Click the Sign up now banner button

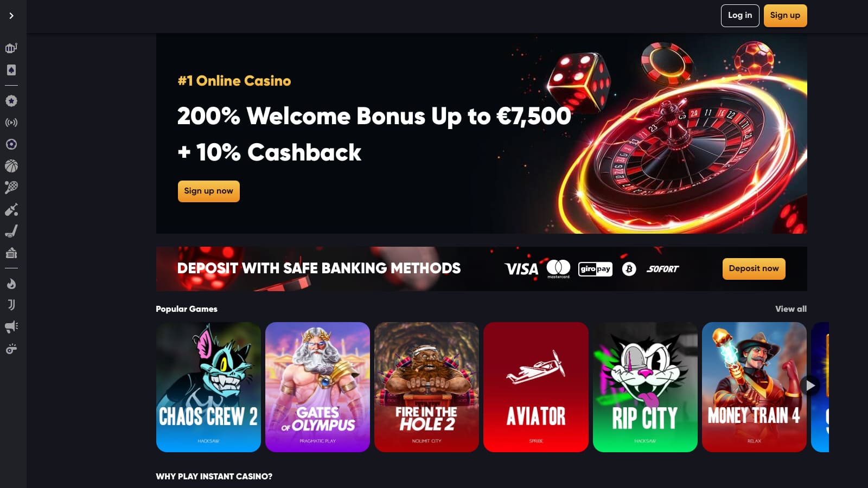[209, 191]
